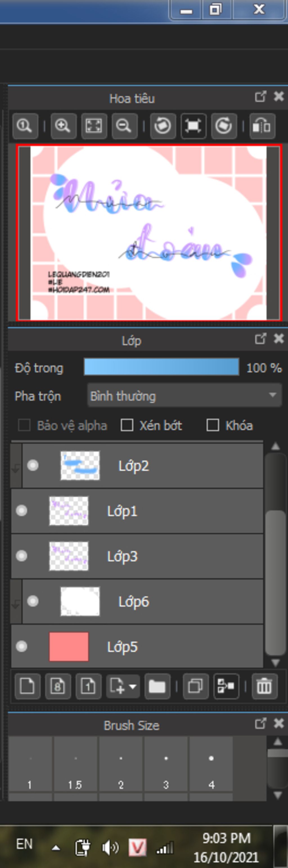Viewport: 288px width, 868px height.
Task: Open the Pha trộn blend mode dropdown
Action: [x=184, y=396]
